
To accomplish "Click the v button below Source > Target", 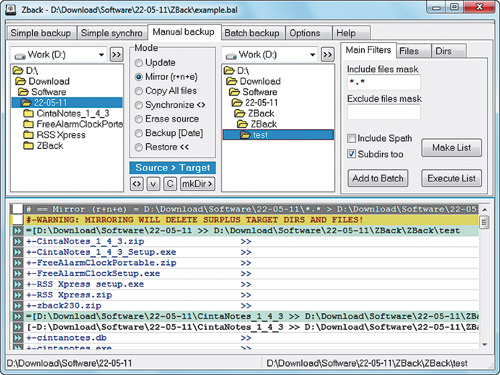I will (153, 184).
